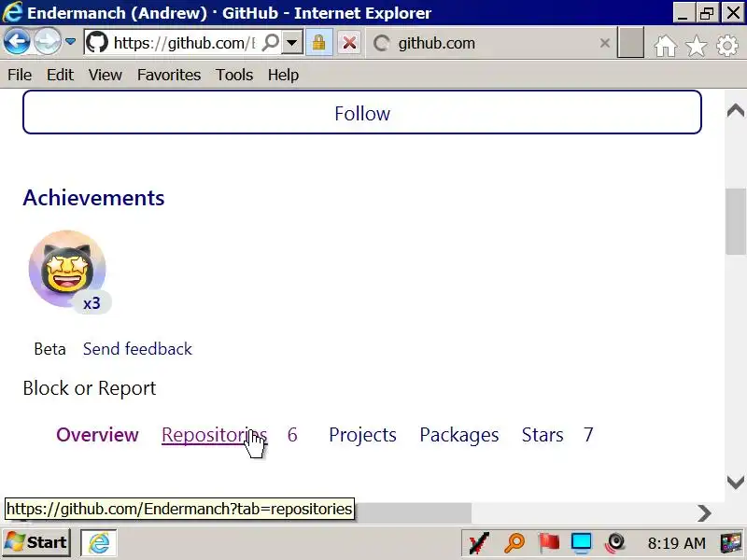Screen dimensions: 747x560
Task: Open the Favorites menu
Action: pos(169,75)
